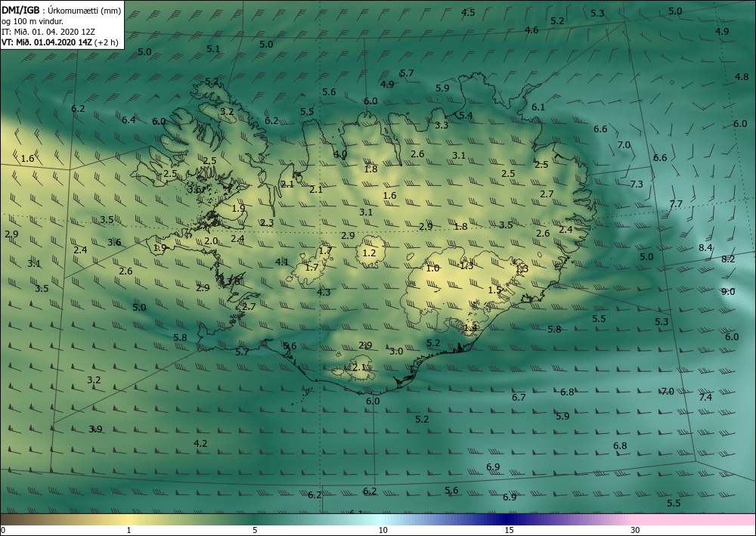Click the colour scale label '10'
The width and height of the screenshot is (756, 536).
[383, 531]
